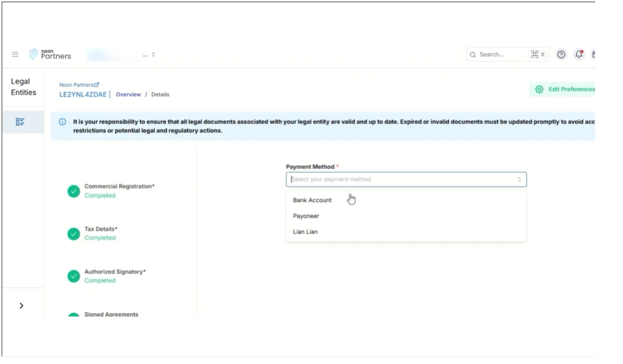This screenshot has height=364, width=623.
Task: Click the Commercial Registration completed checkmark
Action: 74,191
